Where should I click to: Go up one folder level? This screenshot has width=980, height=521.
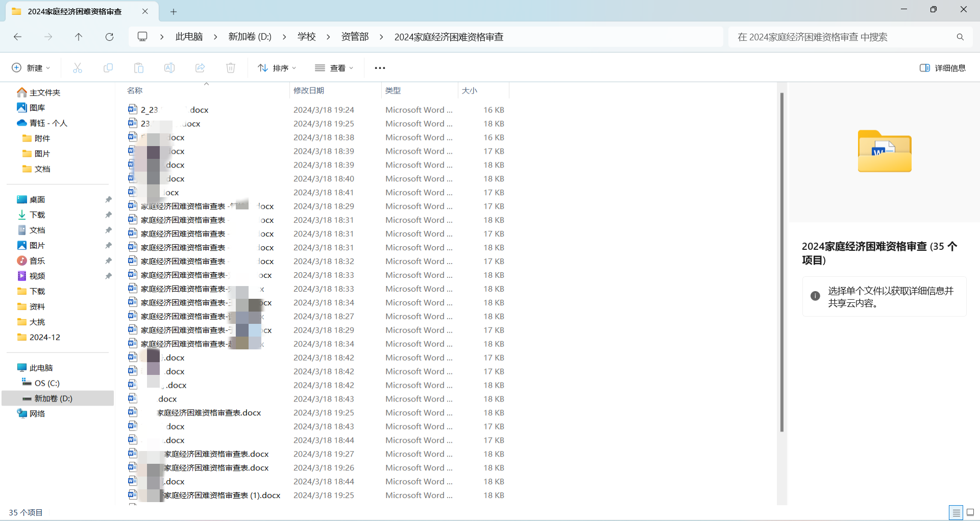click(x=79, y=37)
